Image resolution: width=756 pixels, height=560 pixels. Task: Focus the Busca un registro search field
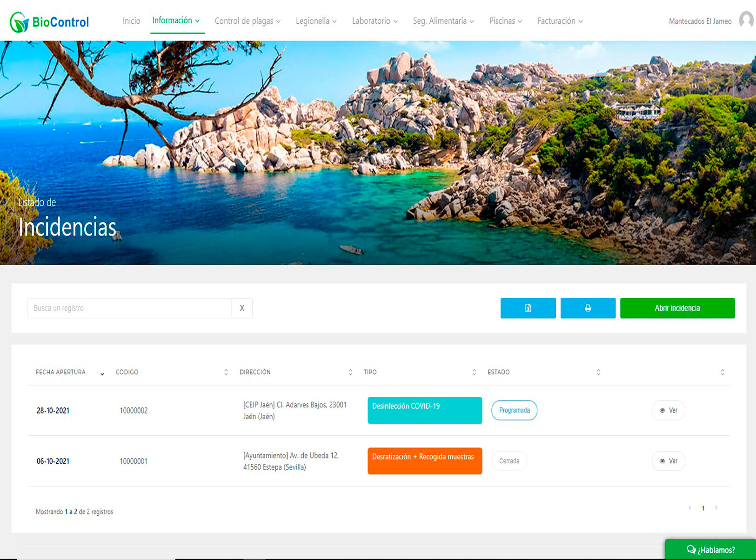point(130,308)
